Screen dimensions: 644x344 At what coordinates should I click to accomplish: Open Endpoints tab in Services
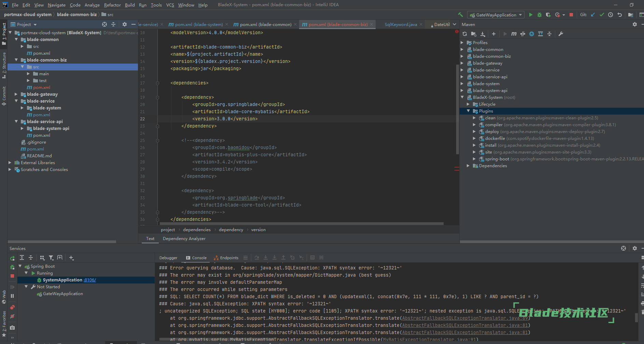(x=226, y=258)
